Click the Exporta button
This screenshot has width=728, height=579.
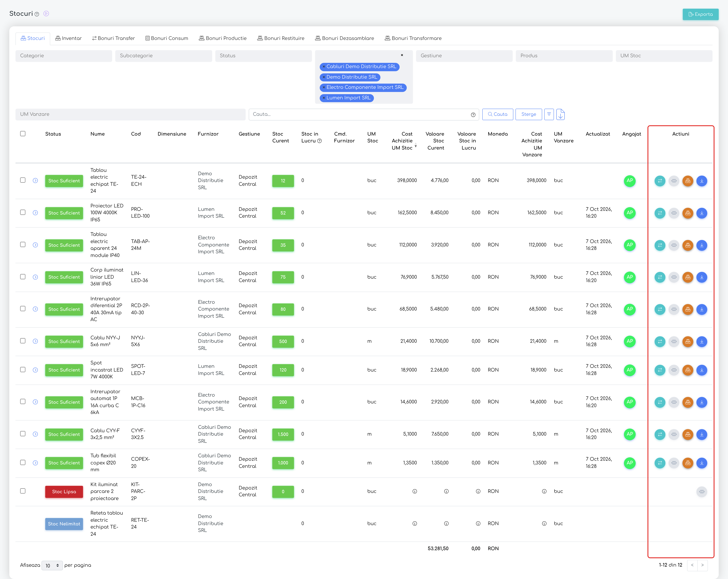700,15
